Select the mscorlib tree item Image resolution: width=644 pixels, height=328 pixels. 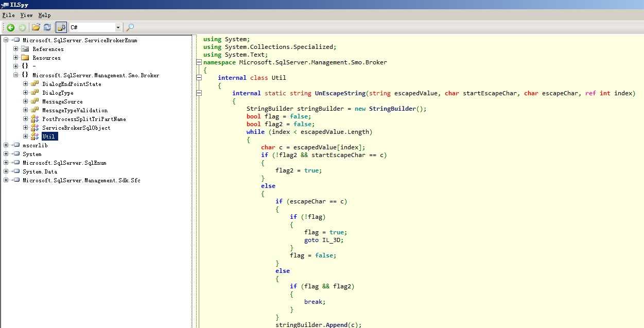tap(35, 145)
